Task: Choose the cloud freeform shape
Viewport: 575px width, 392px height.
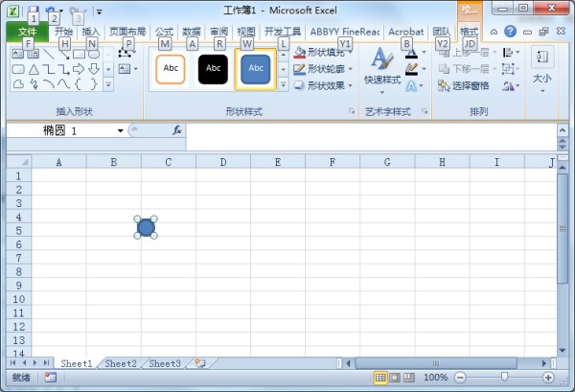Action: coord(18,84)
